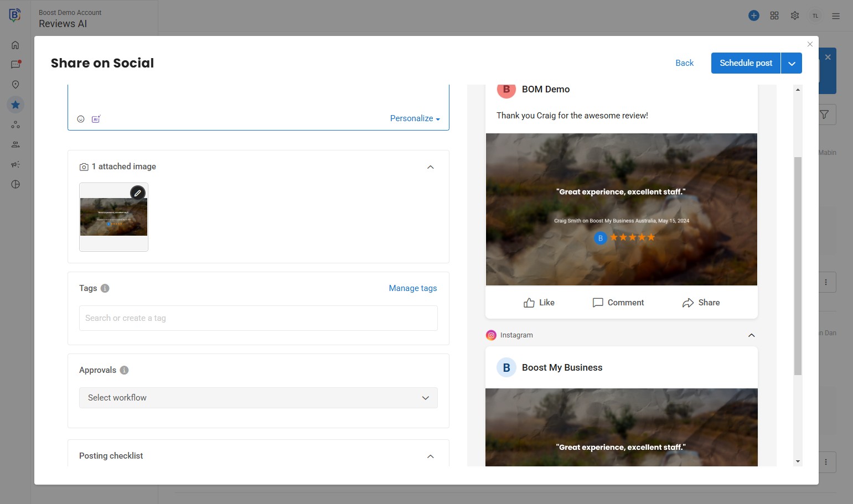Click the AI content generator icon

(96, 119)
